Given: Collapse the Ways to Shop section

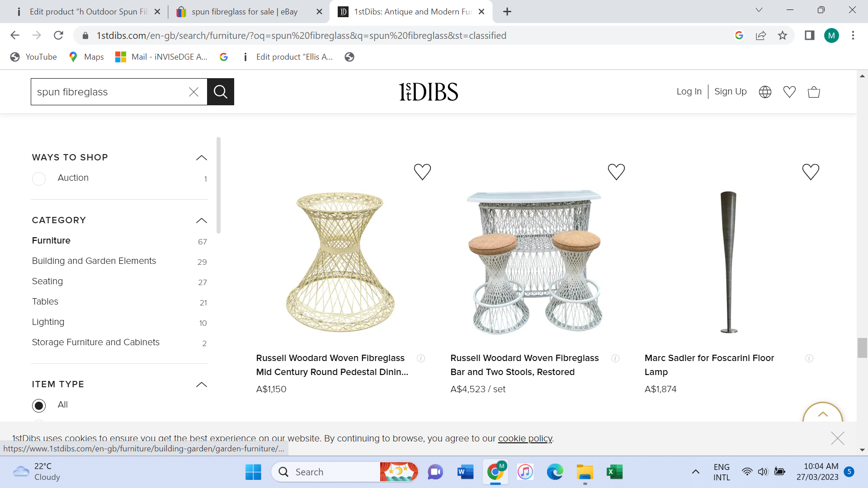Looking at the screenshot, I should coord(202,158).
